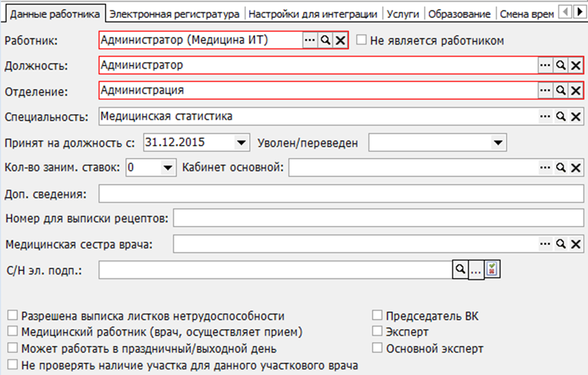588x375 pixels.
Task: Check Разрешена выписка листков нетрудоспособности
Action: click(13, 316)
